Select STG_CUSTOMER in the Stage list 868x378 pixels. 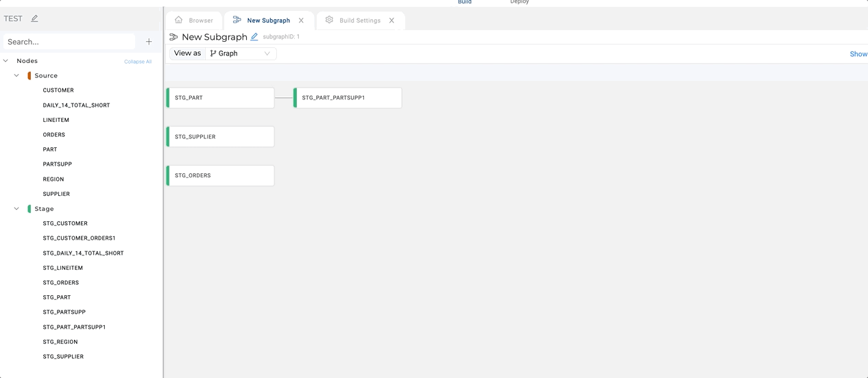click(65, 223)
